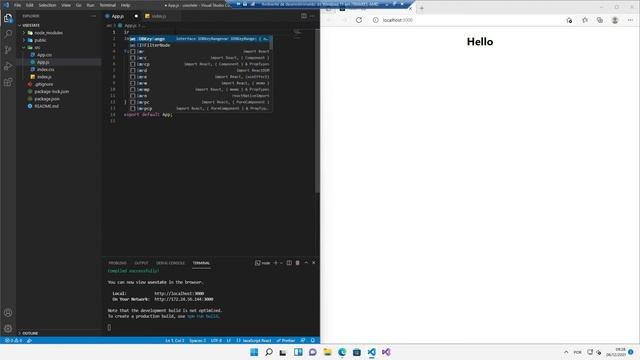
Task: Open terminal launch profile dropdown arrow
Action: coord(281,263)
